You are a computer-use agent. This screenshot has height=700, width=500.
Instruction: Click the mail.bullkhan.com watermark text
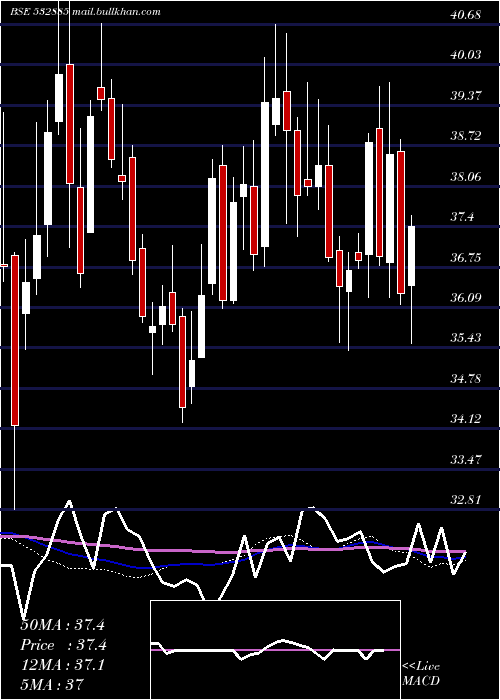click(x=115, y=12)
